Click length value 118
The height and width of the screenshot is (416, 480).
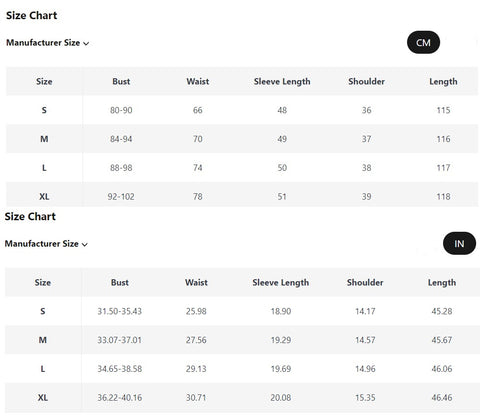point(443,197)
